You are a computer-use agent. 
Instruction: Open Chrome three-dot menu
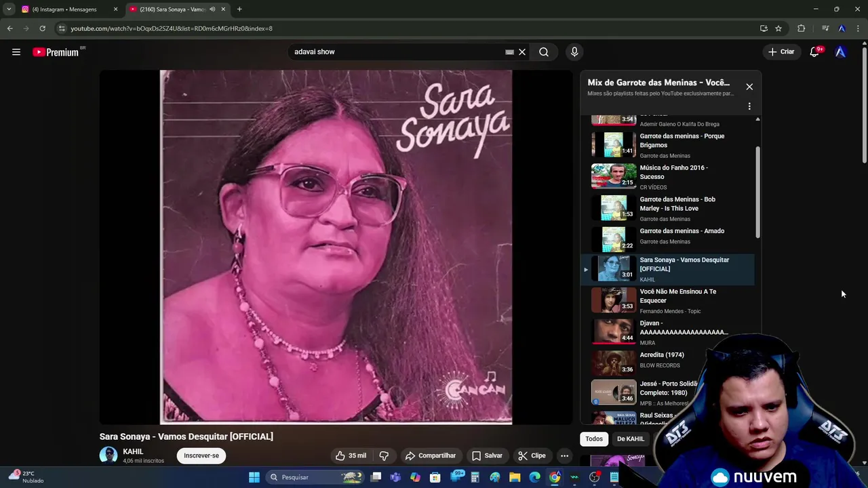pyautogui.click(x=859, y=28)
